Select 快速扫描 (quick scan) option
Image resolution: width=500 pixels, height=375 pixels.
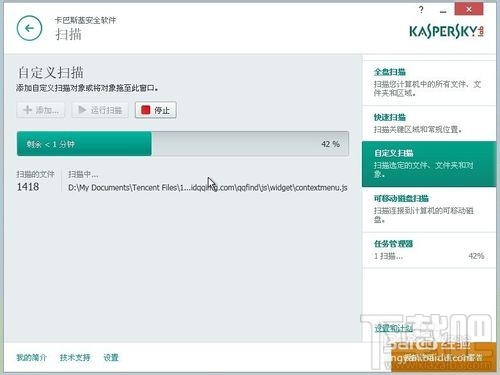click(x=429, y=123)
